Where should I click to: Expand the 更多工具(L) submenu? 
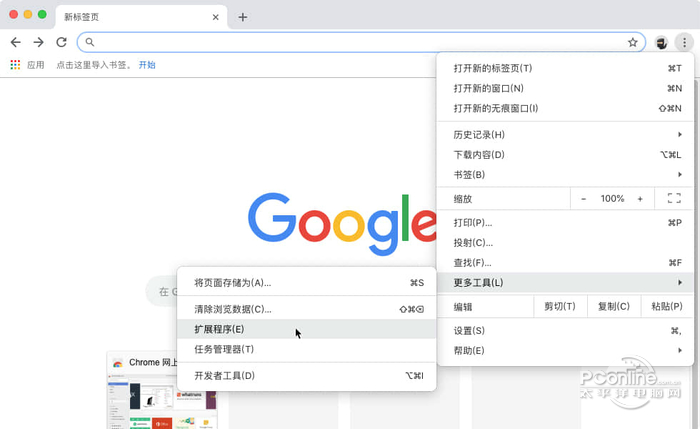[x=565, y=283]
